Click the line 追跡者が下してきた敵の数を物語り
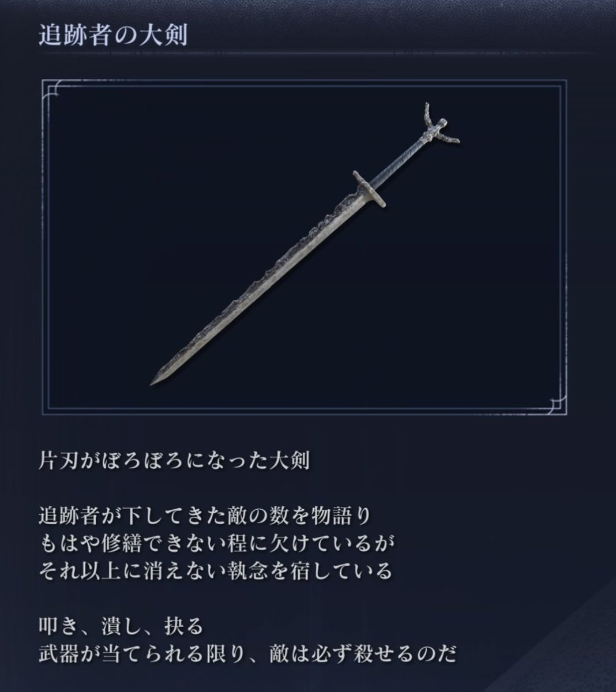The height and width of the screenshot is (692, 616). 205,514
